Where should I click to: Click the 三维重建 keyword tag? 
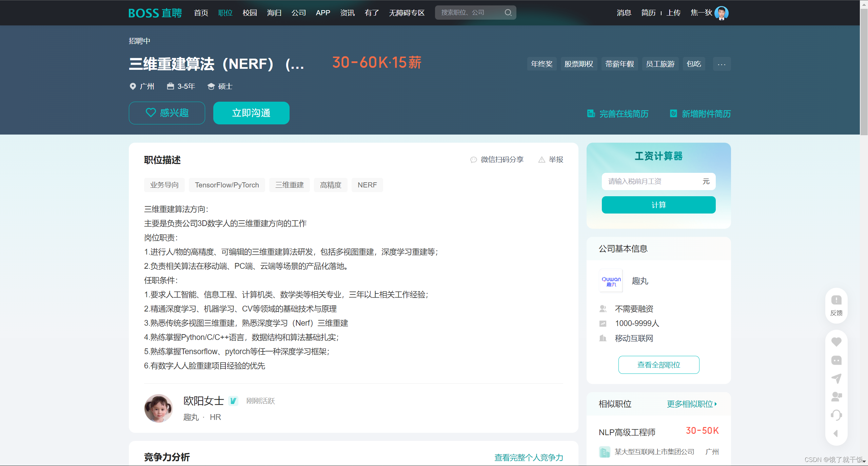tap(290, 185)
